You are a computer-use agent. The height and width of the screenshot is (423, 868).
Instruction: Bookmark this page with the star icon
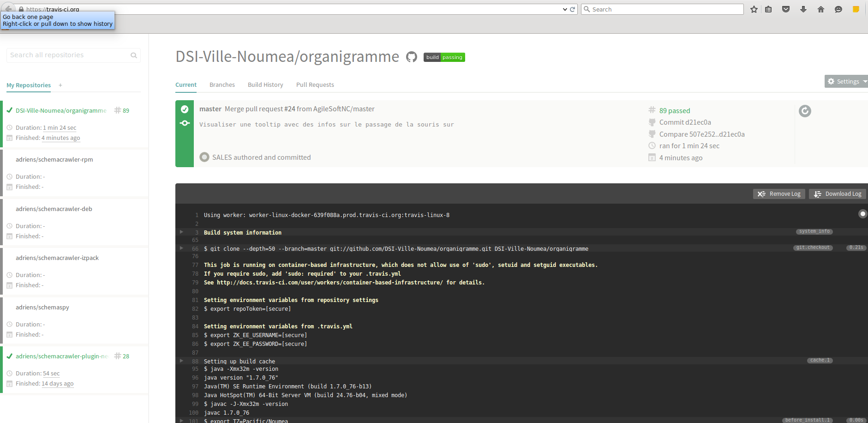754,9
